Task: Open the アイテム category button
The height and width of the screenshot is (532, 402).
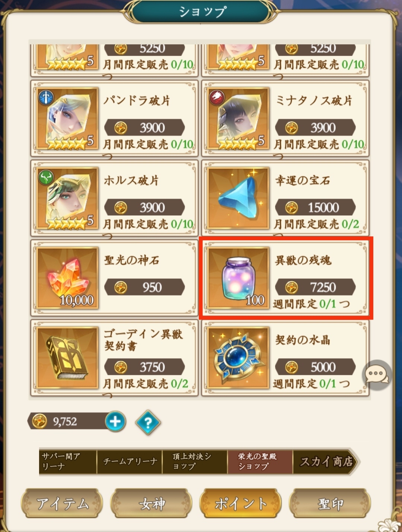Action: 62,503
